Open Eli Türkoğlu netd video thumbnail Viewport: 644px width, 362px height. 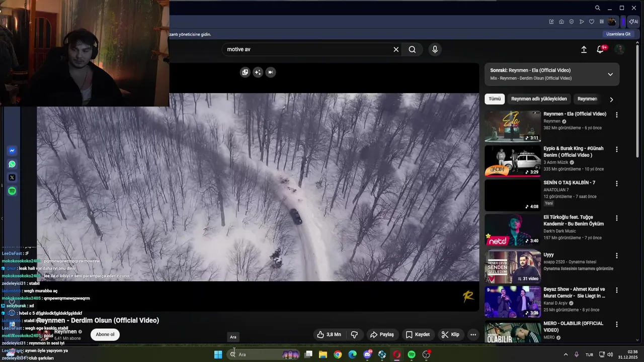513,230
